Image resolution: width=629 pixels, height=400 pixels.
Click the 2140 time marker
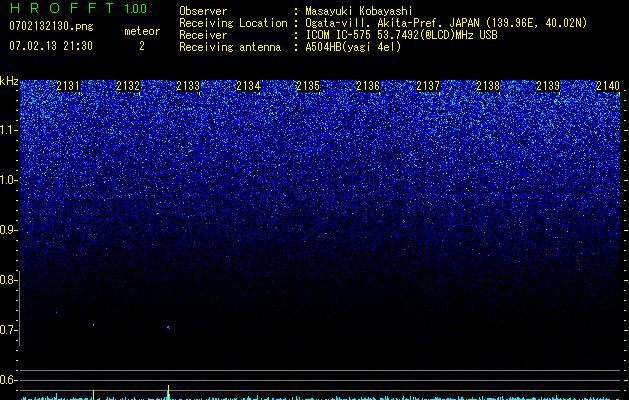point(608,86)
